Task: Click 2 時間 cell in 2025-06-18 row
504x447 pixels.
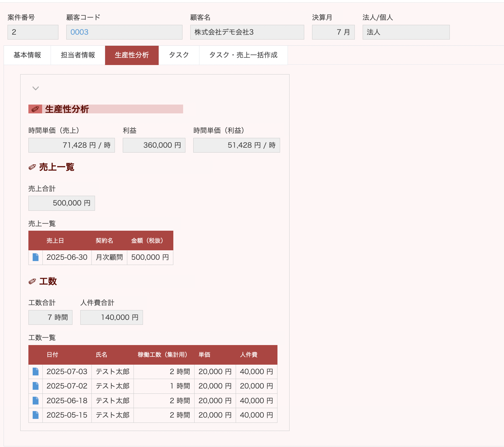Action: [164, 401]
